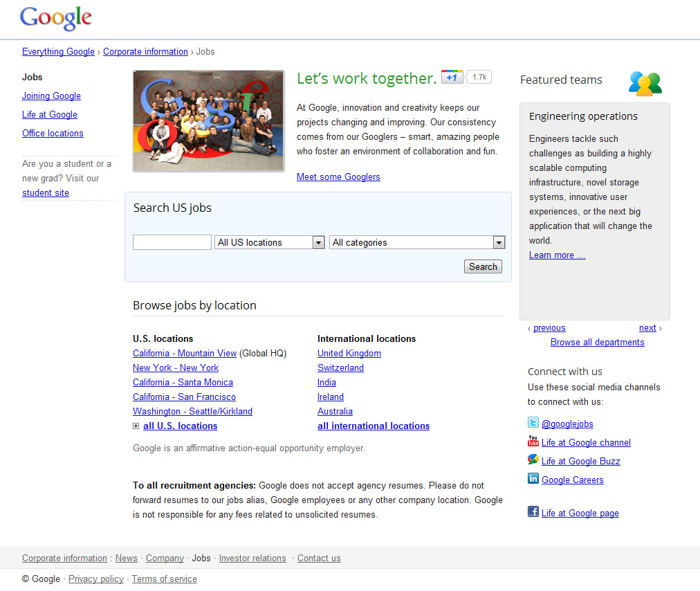Open Life at Google in sidebar
700x591 pixels.
(50, 115)
